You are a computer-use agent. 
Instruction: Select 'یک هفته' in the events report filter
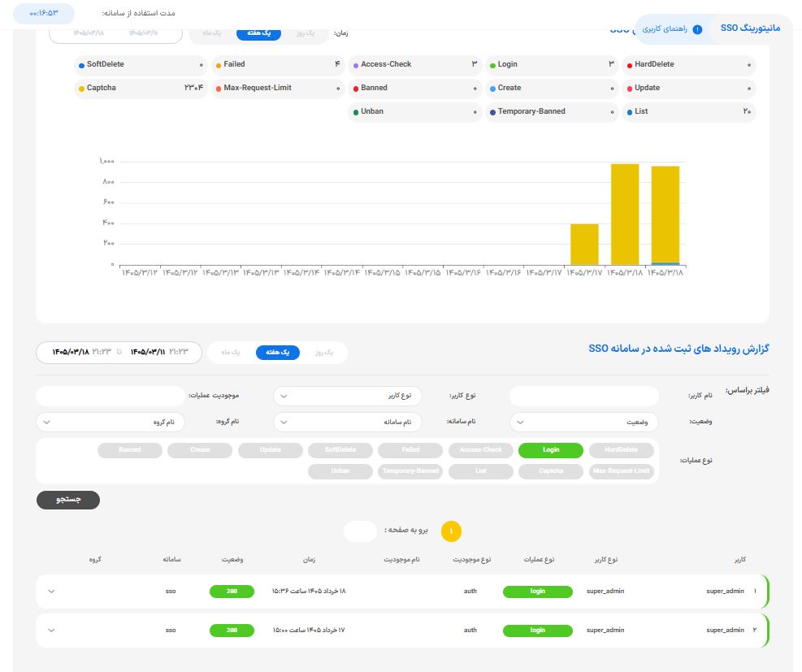278,353
